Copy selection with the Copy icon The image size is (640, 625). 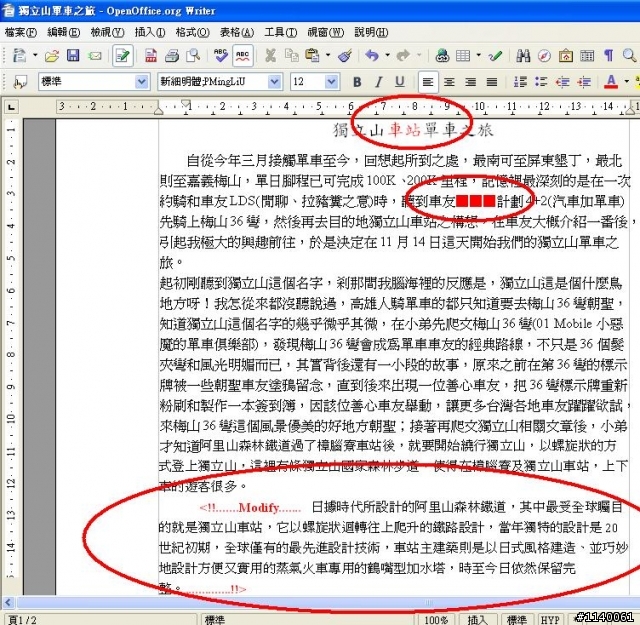[x=291, y=55]
